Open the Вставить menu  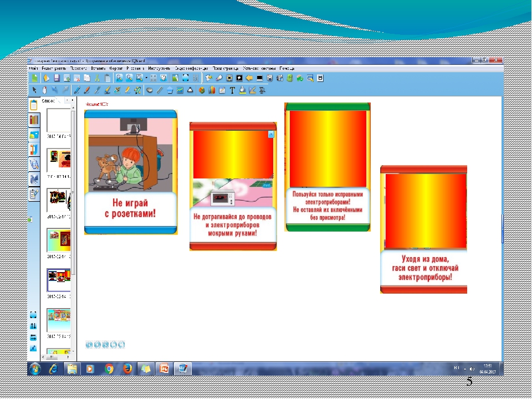pyautogui.click(x=98, y=68)
